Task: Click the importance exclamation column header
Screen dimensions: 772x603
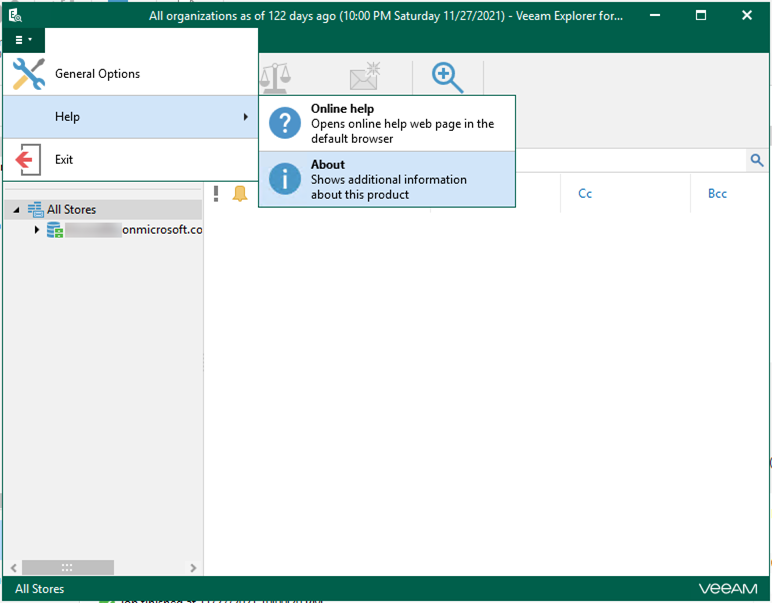Action: [x=216, y=193]
